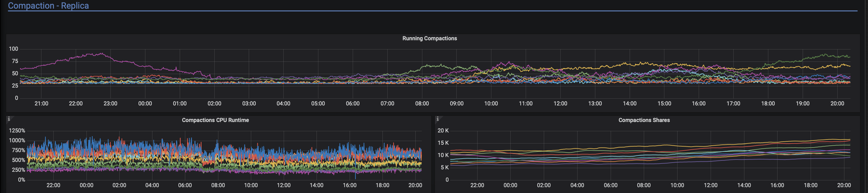Click the 75 value on Running Compactions y-axis
868x193 pixels.
coord(15,61)
